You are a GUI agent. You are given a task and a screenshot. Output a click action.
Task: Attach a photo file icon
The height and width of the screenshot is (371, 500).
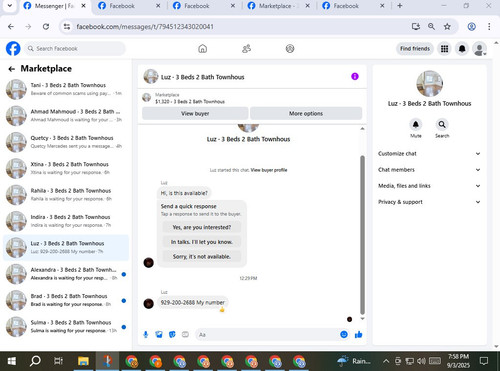click(x=159, y=334)
